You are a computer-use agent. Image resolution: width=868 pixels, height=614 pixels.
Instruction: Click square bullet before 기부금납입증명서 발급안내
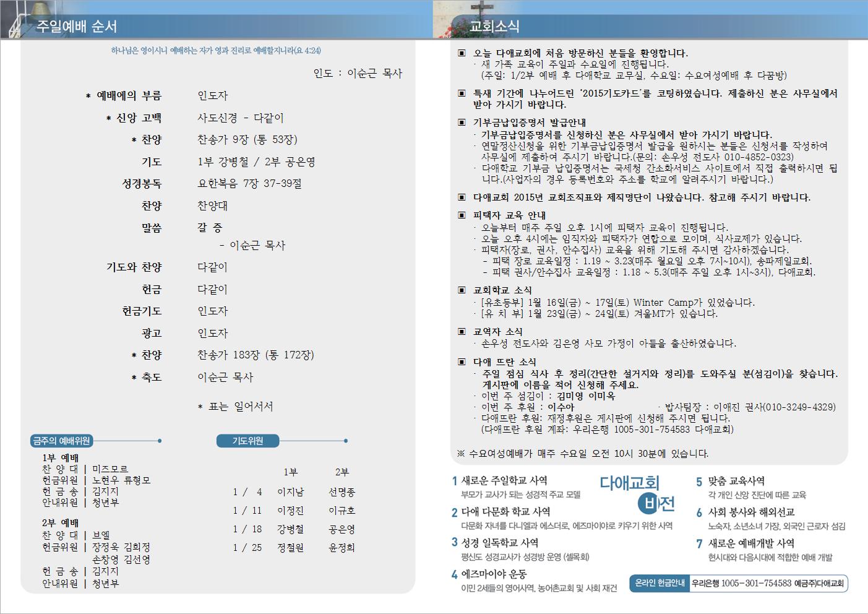(x=461, y=123)
